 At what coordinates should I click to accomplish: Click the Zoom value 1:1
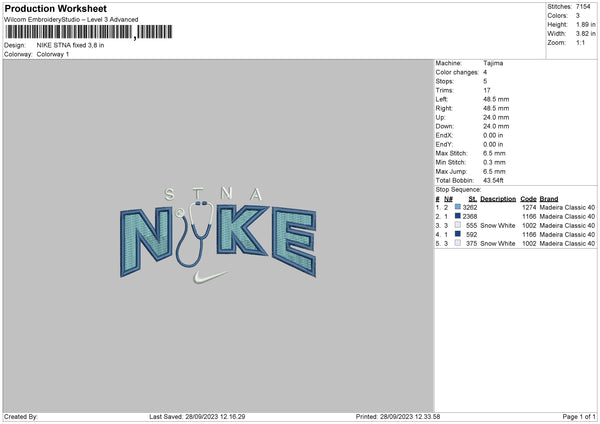pyautogui.click(x=580, y=43)
